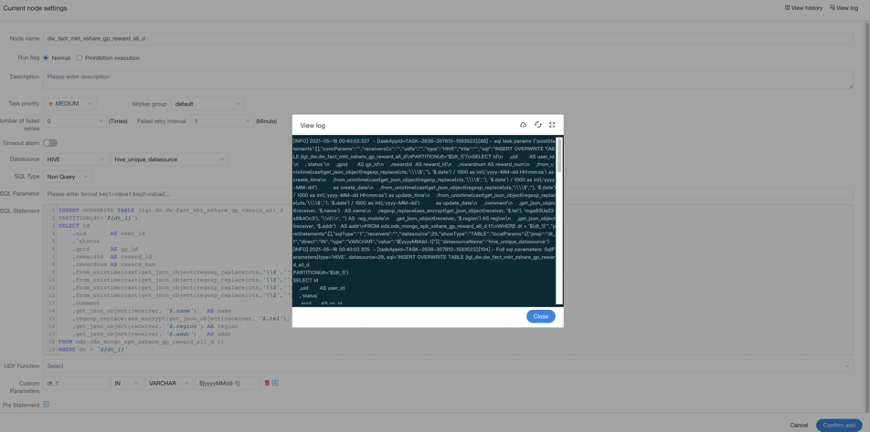Open the SQL Type Non Query dropdown
The image size is (870, 432).
coord(67,176)
